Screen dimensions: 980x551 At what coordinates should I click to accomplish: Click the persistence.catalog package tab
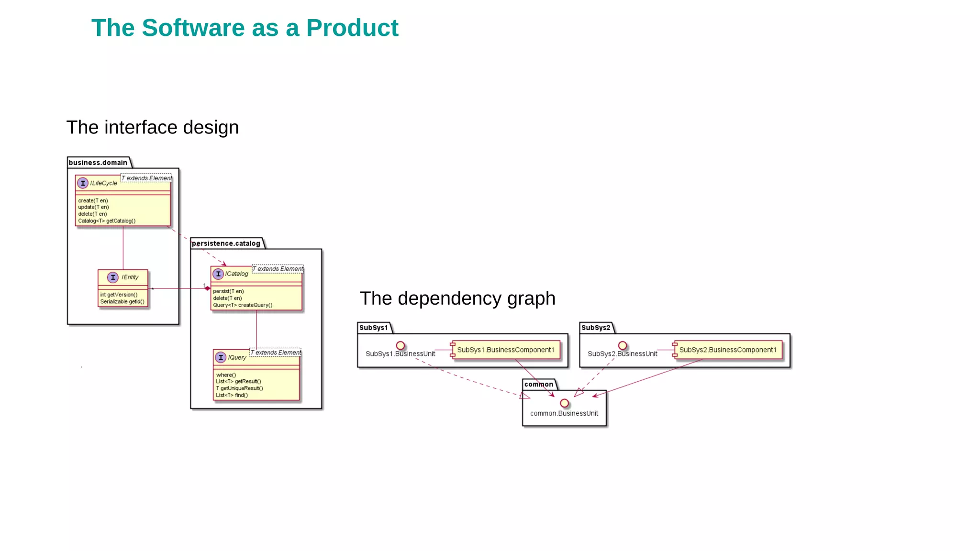click(x=226, y=243)
